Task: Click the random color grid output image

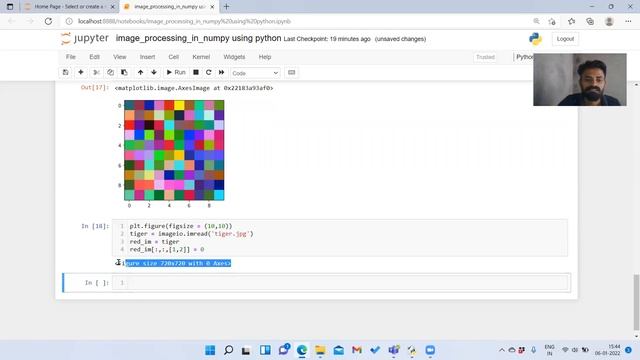Action: [x=174, y=150]
